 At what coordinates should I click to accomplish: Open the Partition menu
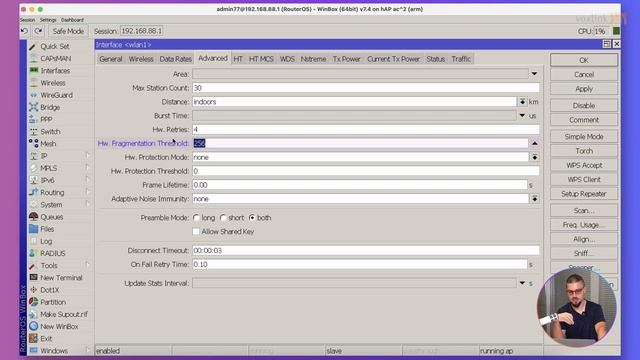click(x=53, y=302)
